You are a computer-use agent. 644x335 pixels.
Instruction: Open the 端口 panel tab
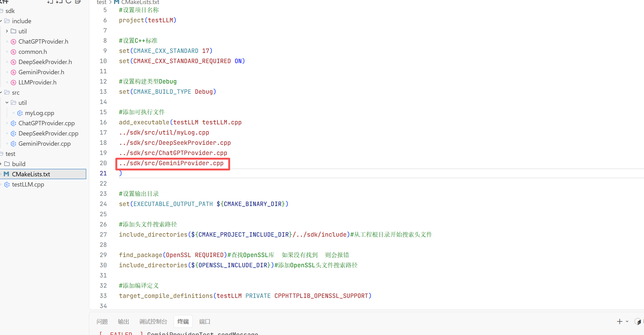204,322
